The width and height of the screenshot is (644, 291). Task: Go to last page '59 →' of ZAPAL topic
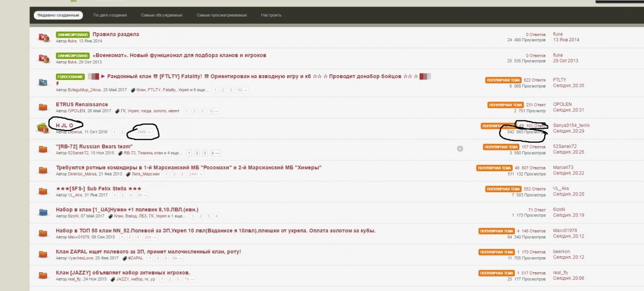(x=177, y=258)
